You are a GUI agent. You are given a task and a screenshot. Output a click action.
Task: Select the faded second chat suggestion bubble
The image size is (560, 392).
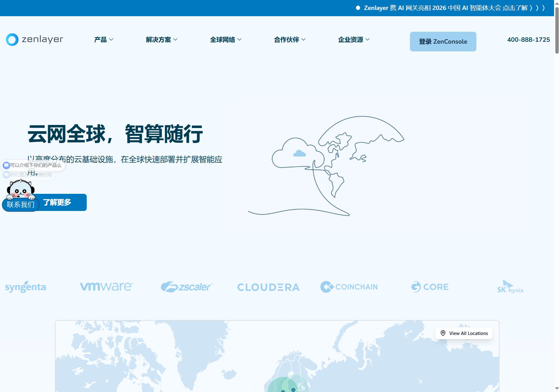(28, 175)
